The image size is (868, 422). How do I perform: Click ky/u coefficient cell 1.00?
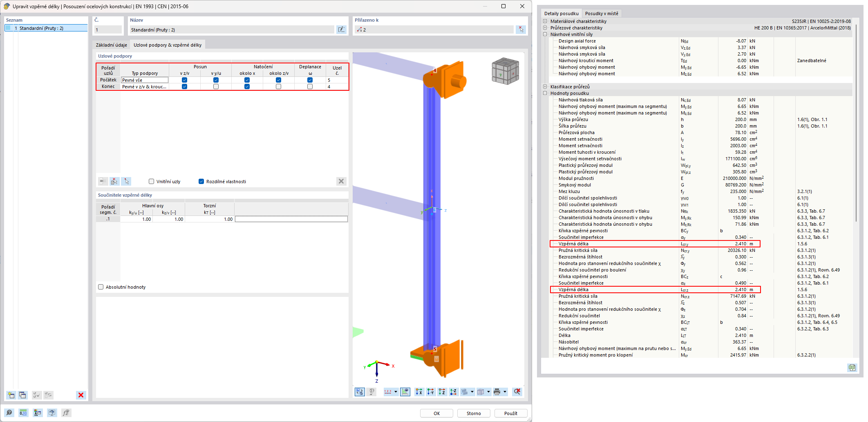tap(136, 219)
